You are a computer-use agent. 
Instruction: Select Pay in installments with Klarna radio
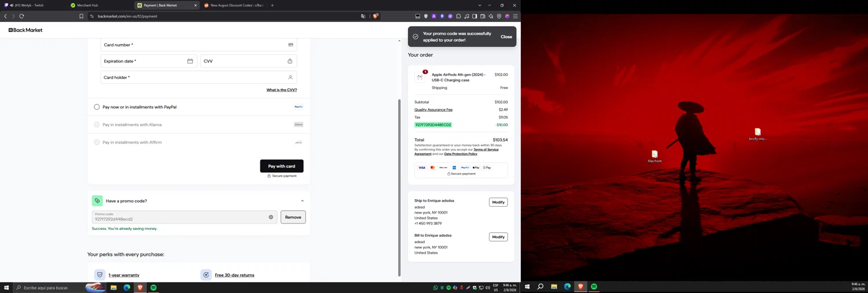pos(97,124)
